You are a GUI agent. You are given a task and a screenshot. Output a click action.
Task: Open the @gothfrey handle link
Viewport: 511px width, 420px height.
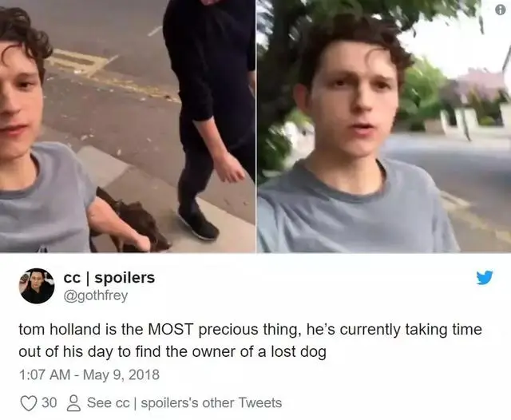click(96, 296)
